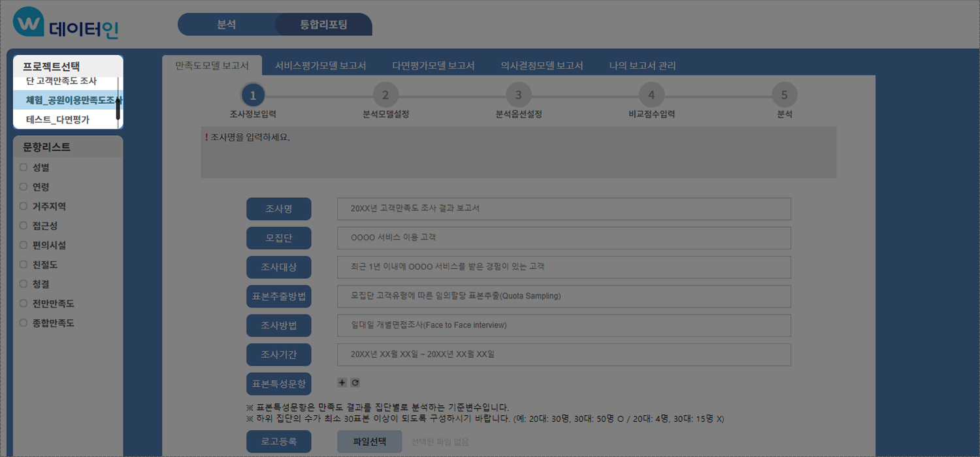This screenshot has height=457, width=980.
Task: Open the 나의 보고서 관리 tab
Action: pos(642,66)
